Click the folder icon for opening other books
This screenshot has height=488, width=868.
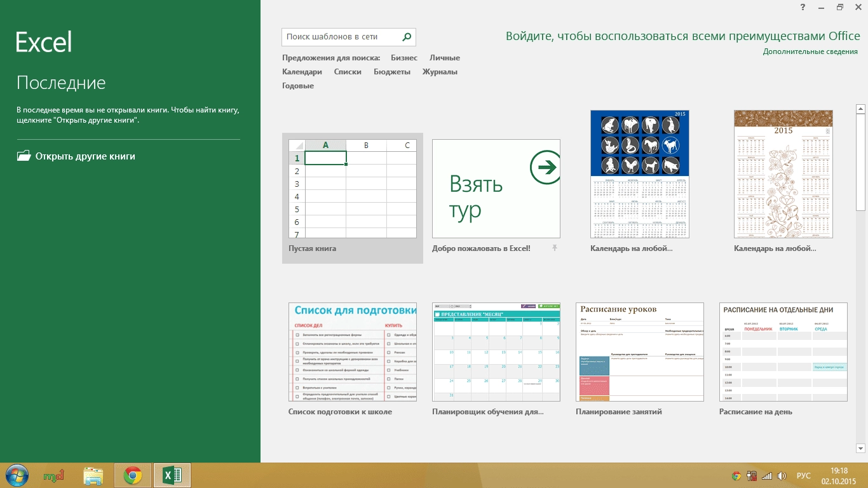(x=24, y=156)
